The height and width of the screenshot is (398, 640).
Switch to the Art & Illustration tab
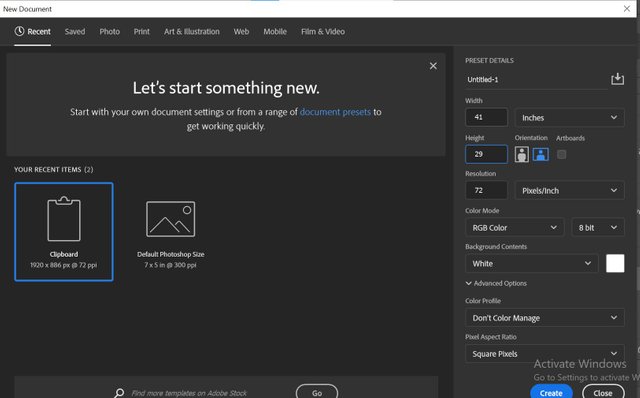pos(191,31)
